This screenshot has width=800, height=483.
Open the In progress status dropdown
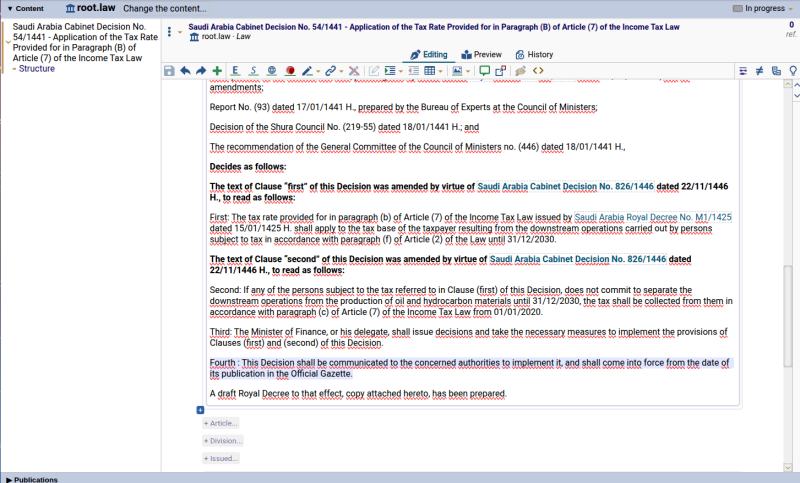pos(763,8)
